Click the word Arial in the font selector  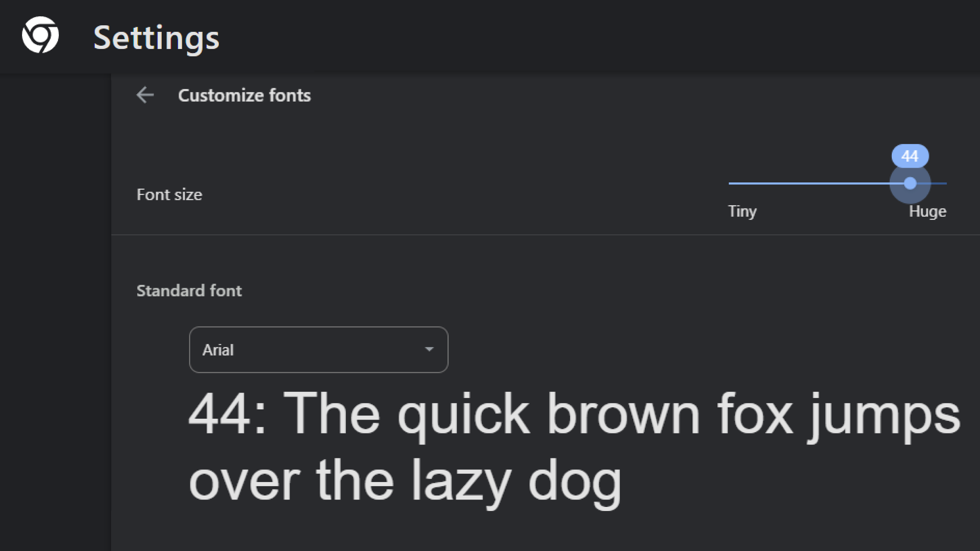coord(218,350)
